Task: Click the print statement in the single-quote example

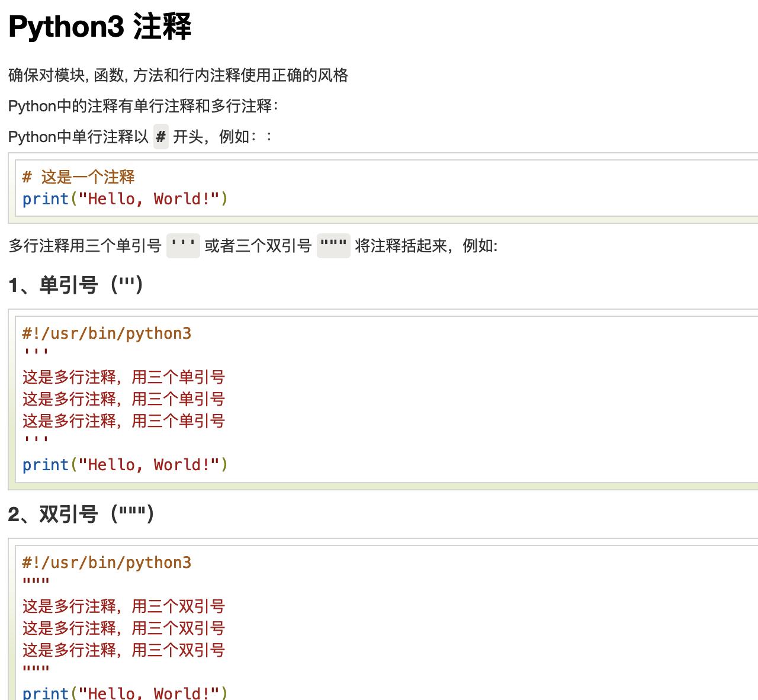Action: click(x=124, y=464)
